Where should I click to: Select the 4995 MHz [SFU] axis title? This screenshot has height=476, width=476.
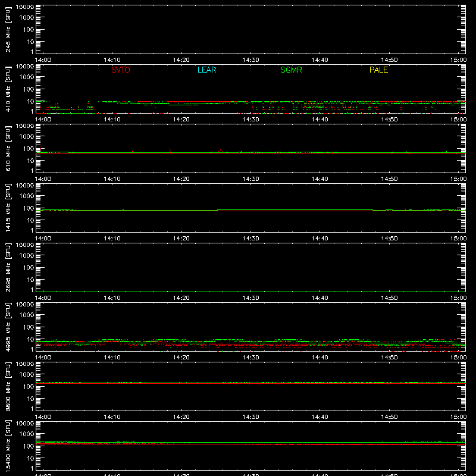click(x=8, y=327)
